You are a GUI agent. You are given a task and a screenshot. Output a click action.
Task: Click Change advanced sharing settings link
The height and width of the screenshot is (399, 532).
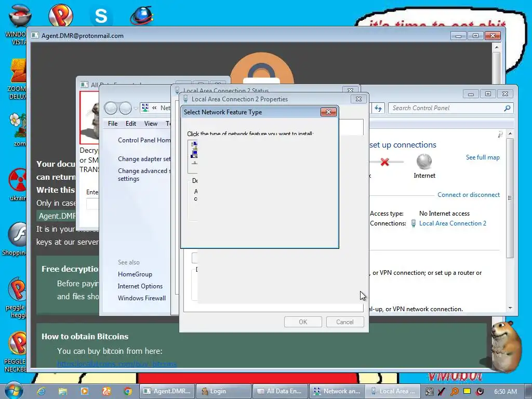click(144, 175)
